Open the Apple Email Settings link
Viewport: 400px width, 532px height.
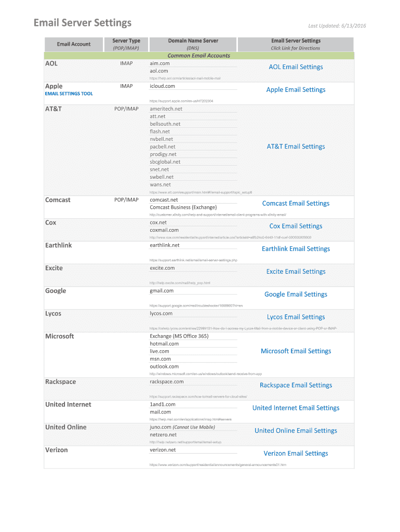pos(296,90)
